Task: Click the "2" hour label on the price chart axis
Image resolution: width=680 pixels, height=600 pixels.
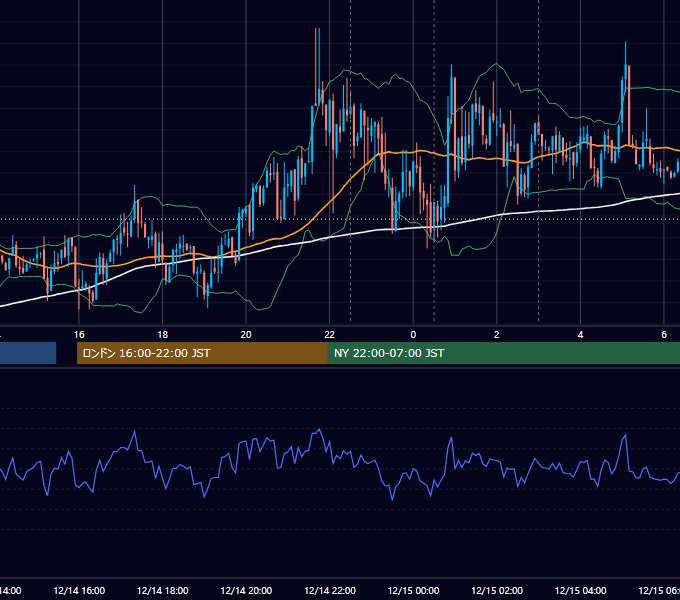Action: click(x=497, y=335)
